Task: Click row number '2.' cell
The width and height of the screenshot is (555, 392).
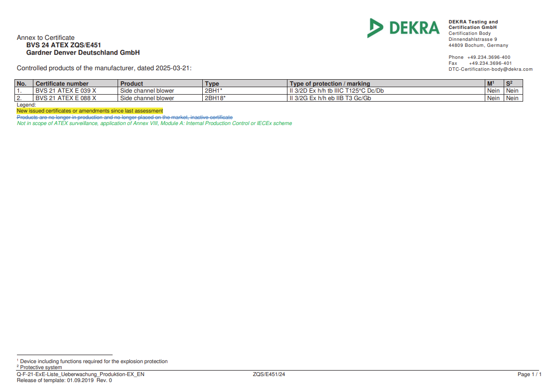Action: 24,98
